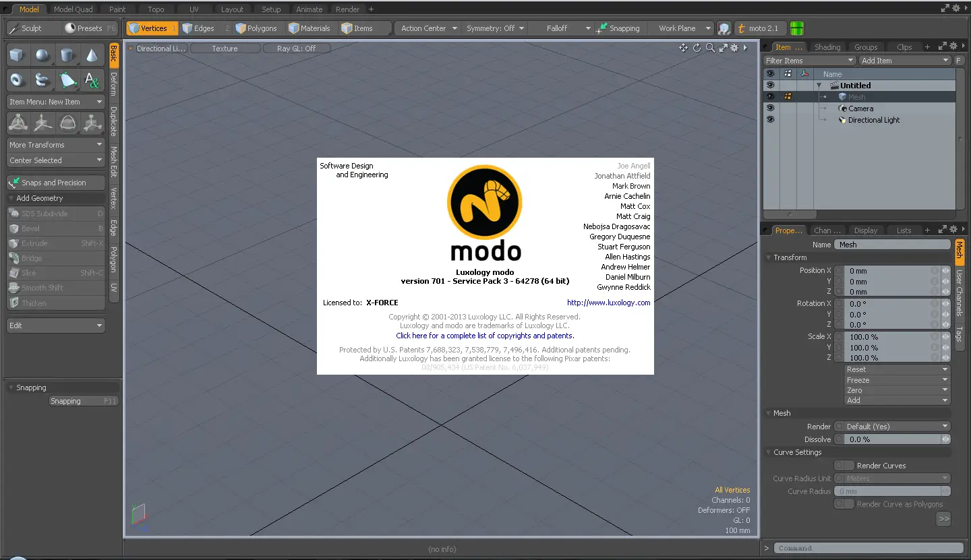971x560 pixels.
Task: Open the Symmetry: Off dropdown
Action: point(496,28)
